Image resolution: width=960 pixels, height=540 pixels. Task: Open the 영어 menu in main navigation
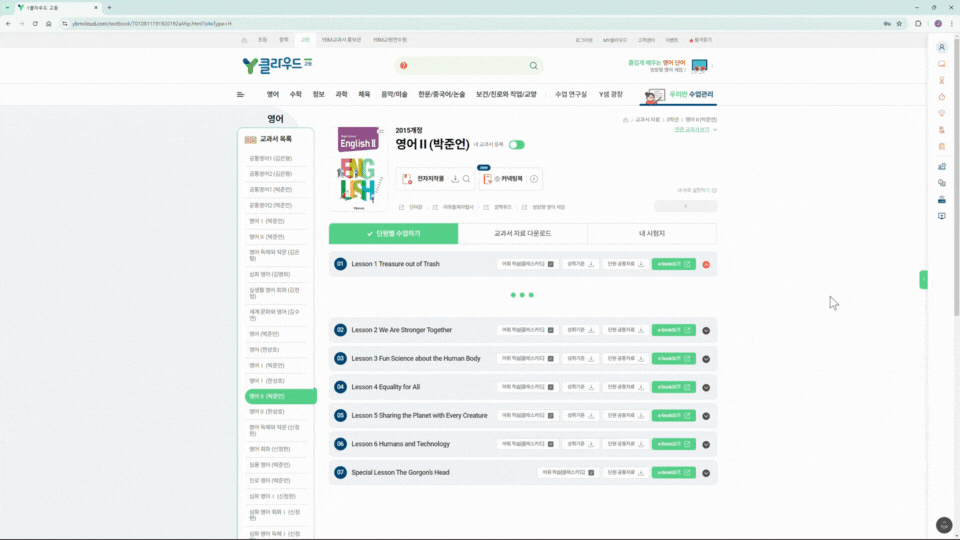tap(272, 94)
